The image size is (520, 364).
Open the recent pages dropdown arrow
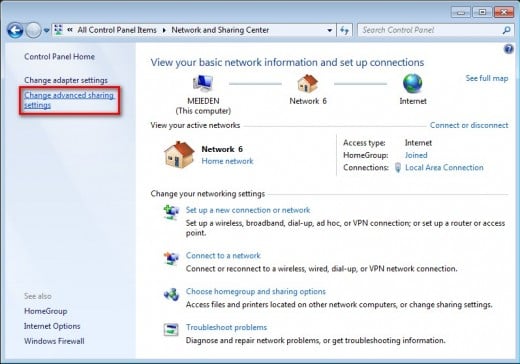[x=46, y=31]
